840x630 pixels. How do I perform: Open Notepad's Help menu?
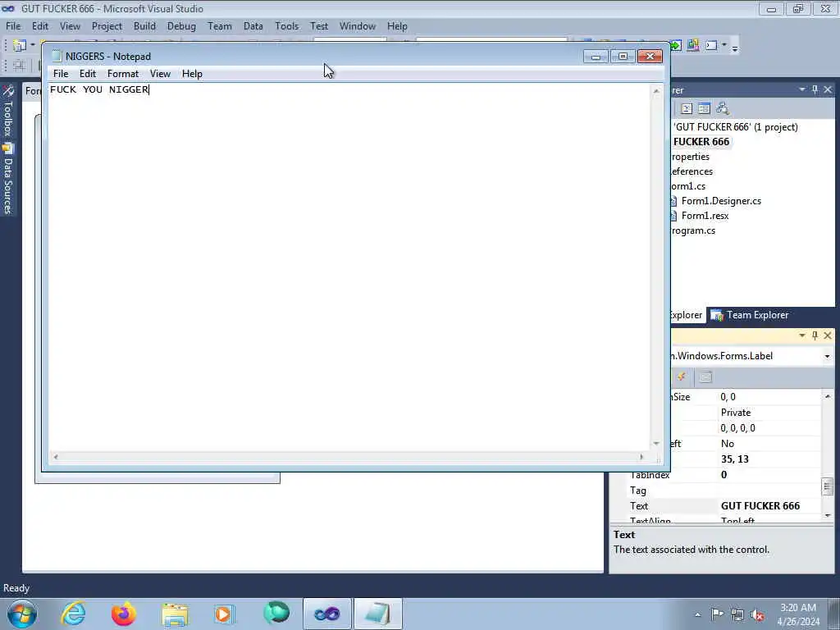(192, 74)
